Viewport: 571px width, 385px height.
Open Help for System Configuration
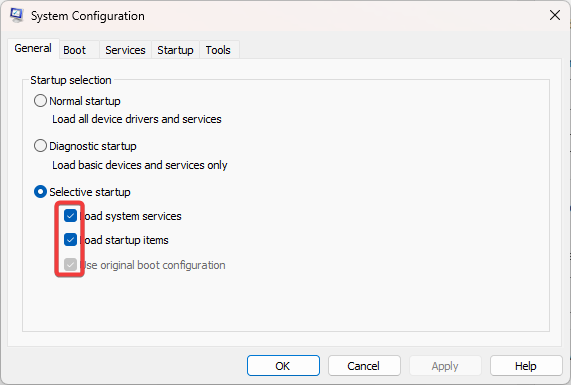point(526,366)
